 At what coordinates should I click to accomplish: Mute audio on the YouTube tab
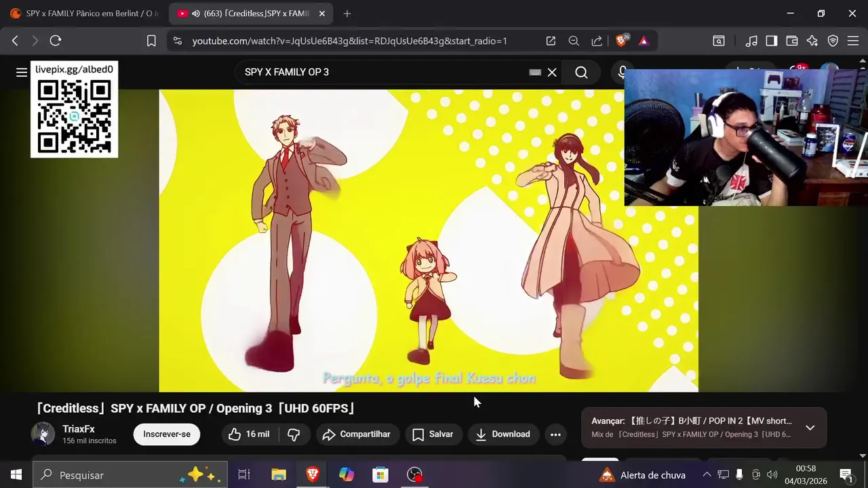[x=195, y=14]
